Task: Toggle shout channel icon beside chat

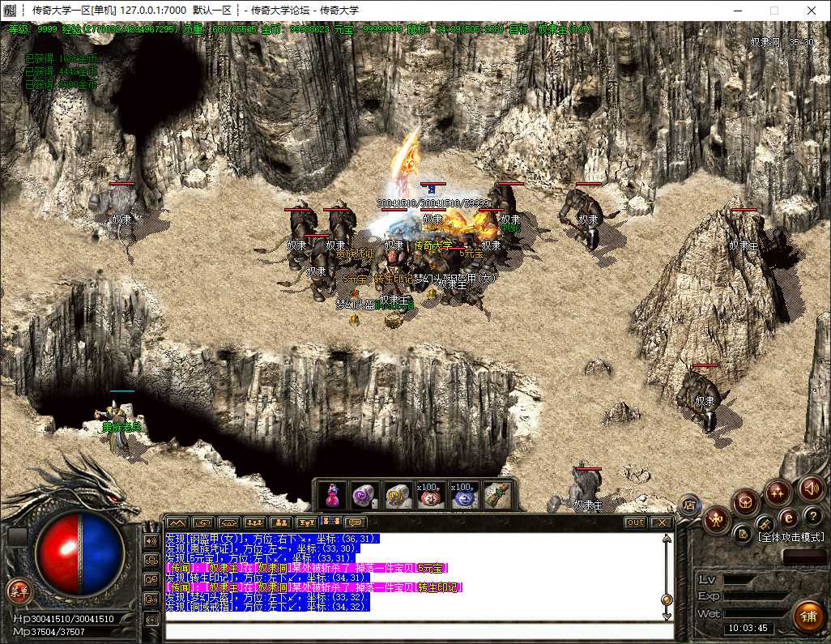Action: [151, 599]
